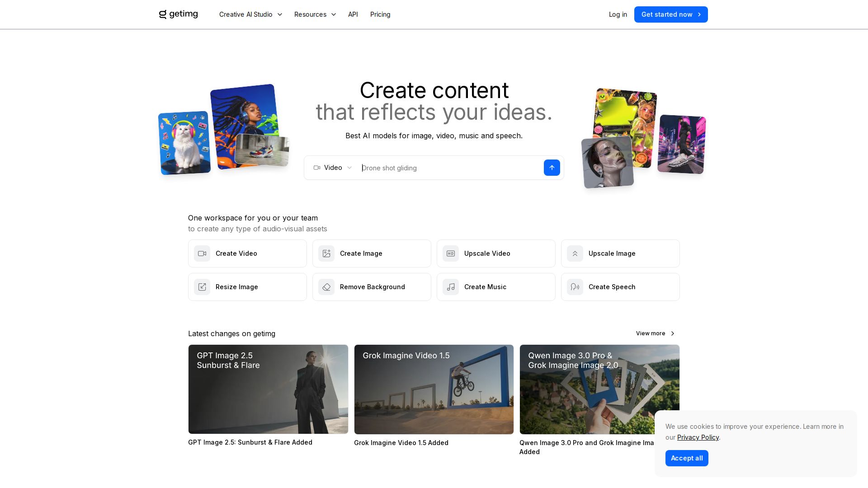Click the sneaker photo in hero collage
This screenshot has width=868, height=488.
coord(262,150)
